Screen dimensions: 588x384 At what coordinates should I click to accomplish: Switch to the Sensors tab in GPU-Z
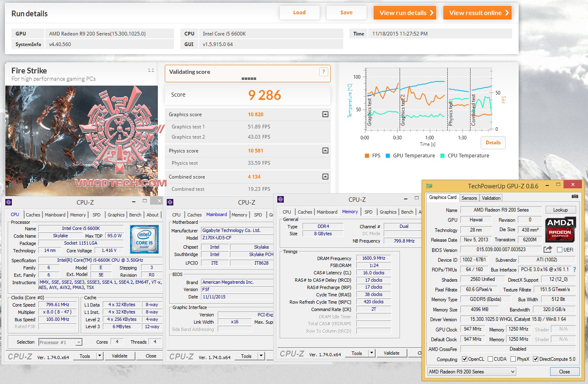469,198
